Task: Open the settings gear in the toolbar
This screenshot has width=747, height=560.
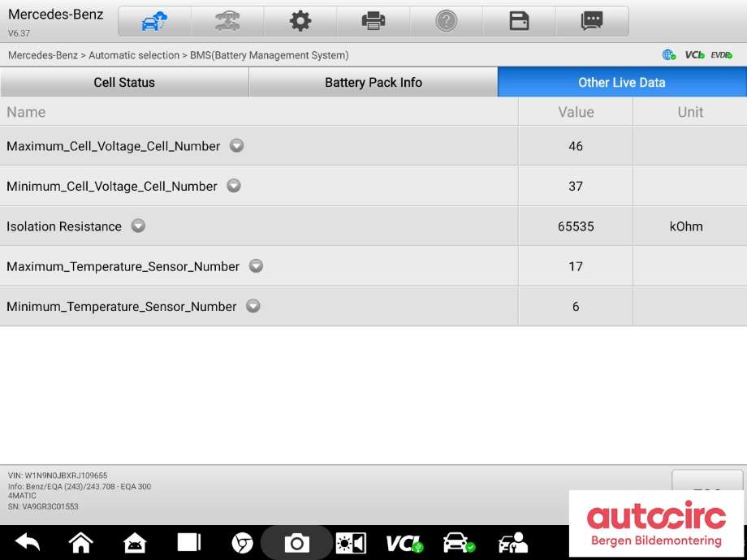Action: 300,21
